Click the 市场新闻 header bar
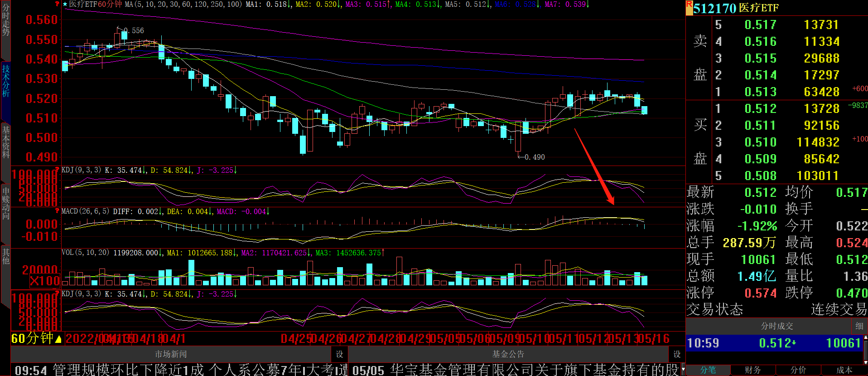This screenshot has height=376, width=868. pyautogui.click(x=171, y=354)
